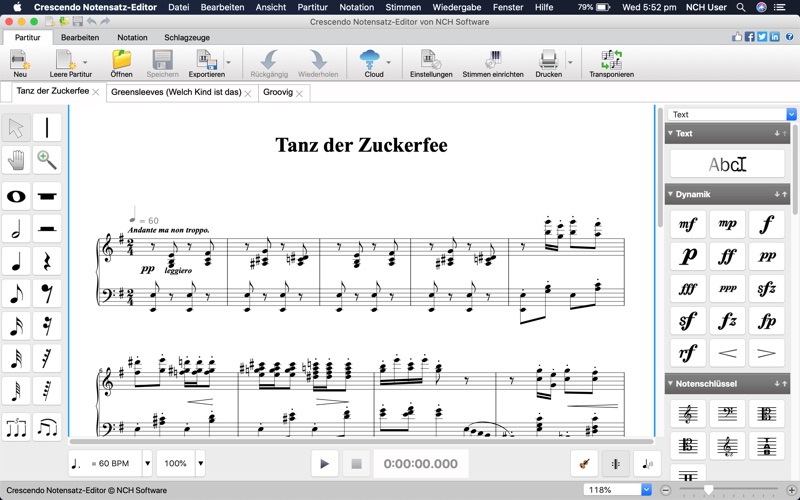Open the Greensleeves document tab
Image resolution: width=800 pixels, height=500 pixels.
[x=176, y=92]
